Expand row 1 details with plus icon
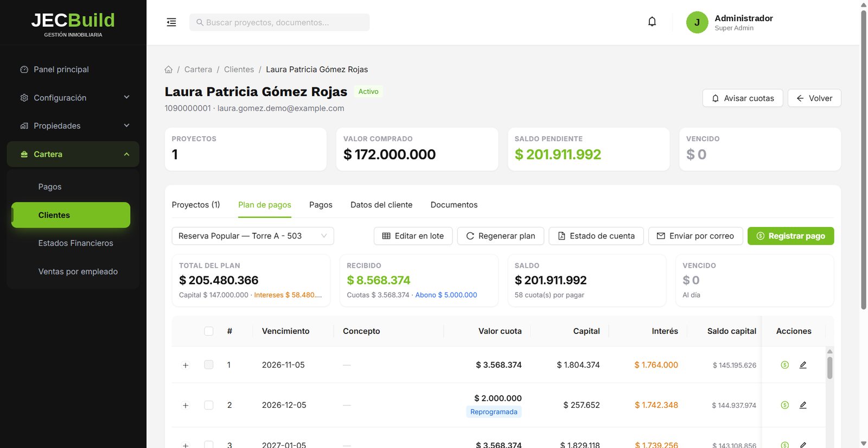868x448 pixels. point(186,365)
